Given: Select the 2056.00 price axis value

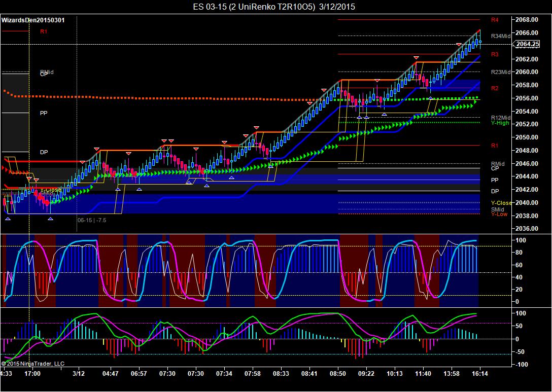Looking at the screenshot, I should [527, 98].
